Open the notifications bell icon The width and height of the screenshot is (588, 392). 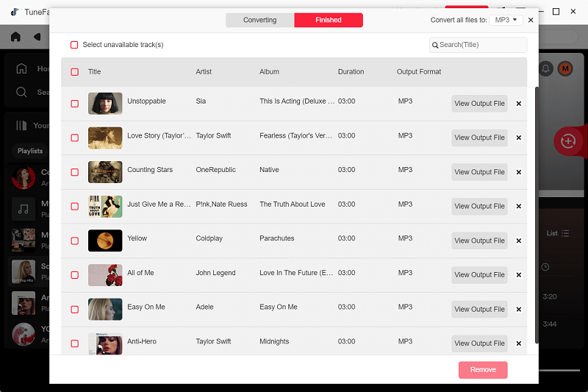[x=545, y=68]
